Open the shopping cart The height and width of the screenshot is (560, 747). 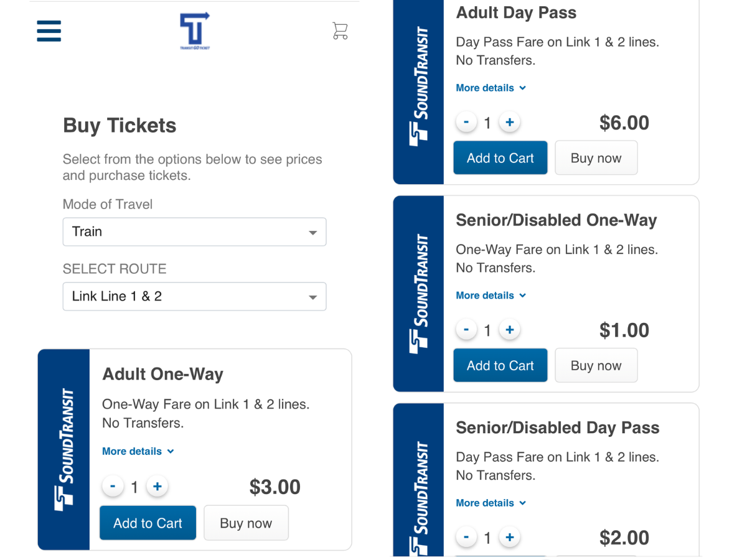pyautogui.click(x=340, y=30)
